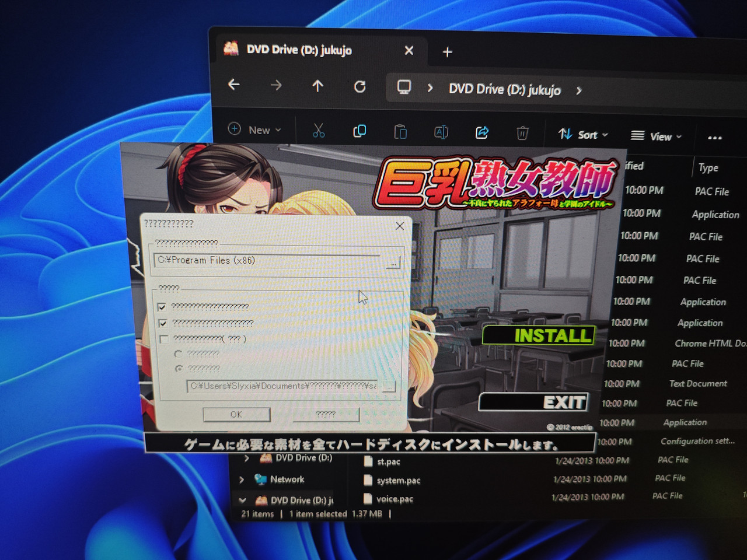
Task: Expand chevron after DVD Drive breadcrumb
Action: [x=578, y=91]
